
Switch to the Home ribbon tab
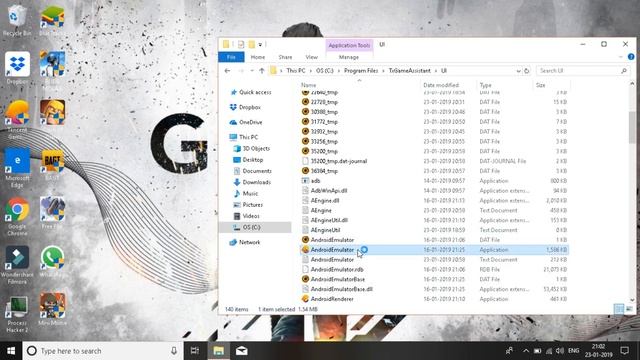point(258,57)
